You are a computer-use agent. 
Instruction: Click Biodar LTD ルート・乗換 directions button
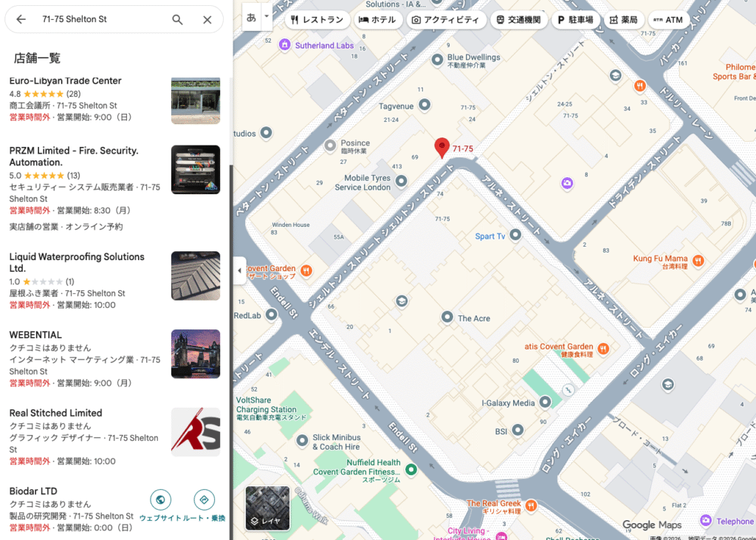[x=204, y=500]
